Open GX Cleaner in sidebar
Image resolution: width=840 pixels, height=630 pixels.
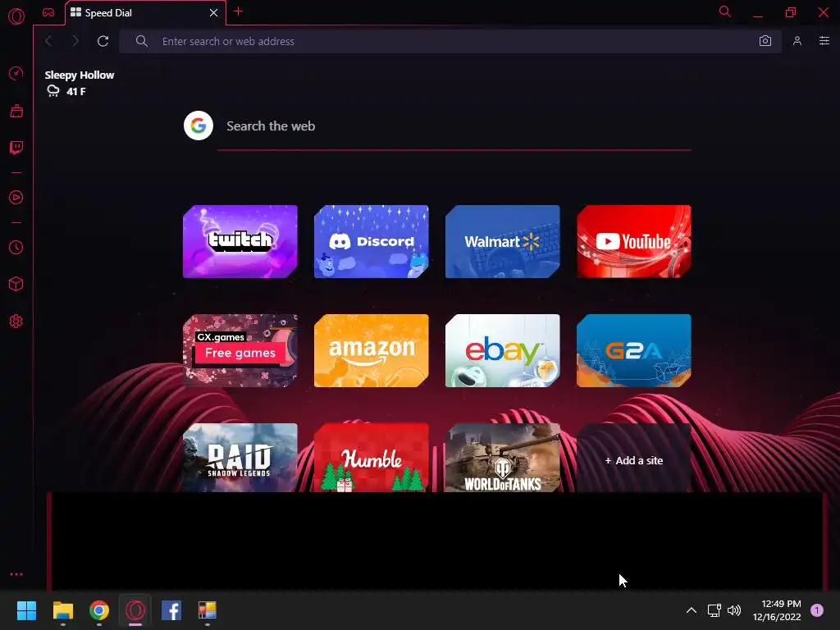tap(16, 111)
